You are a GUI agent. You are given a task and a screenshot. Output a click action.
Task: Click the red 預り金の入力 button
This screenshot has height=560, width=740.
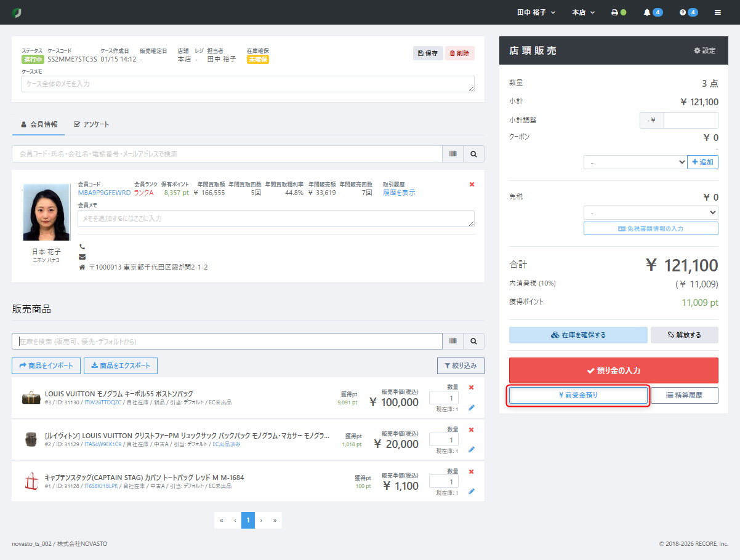tap(614, 370)
